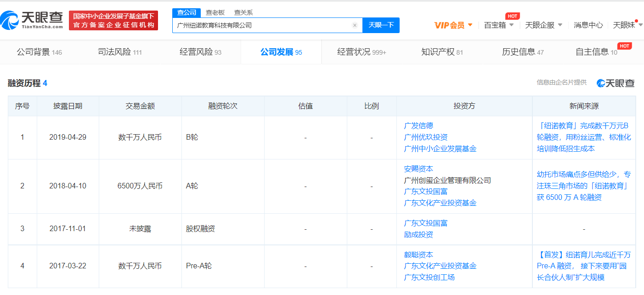Switch to 公司发展 tab
The width and height of the screenshot is (644, 295).
[281, 52]
